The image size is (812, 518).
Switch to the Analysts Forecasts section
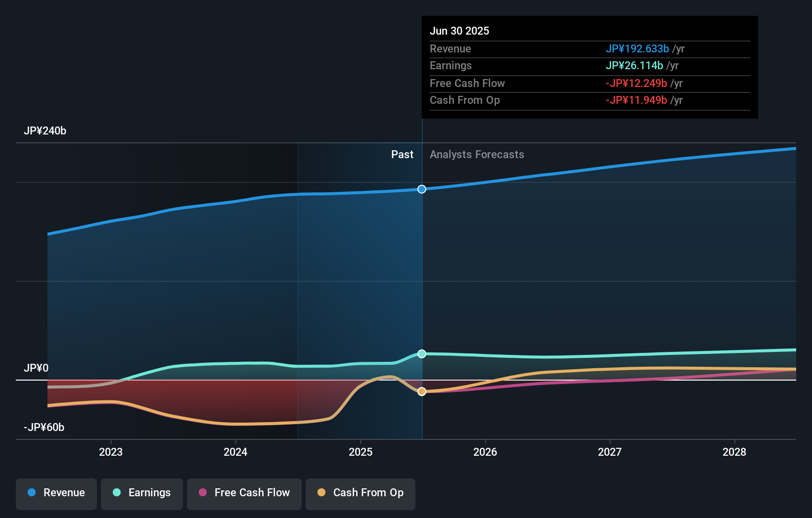(x=477, y=154)
